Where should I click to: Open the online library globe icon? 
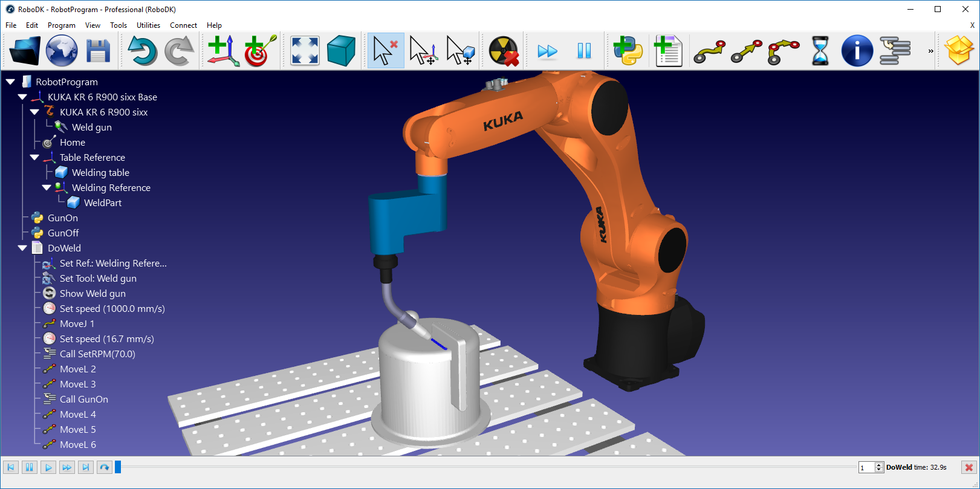coord(62,51)
